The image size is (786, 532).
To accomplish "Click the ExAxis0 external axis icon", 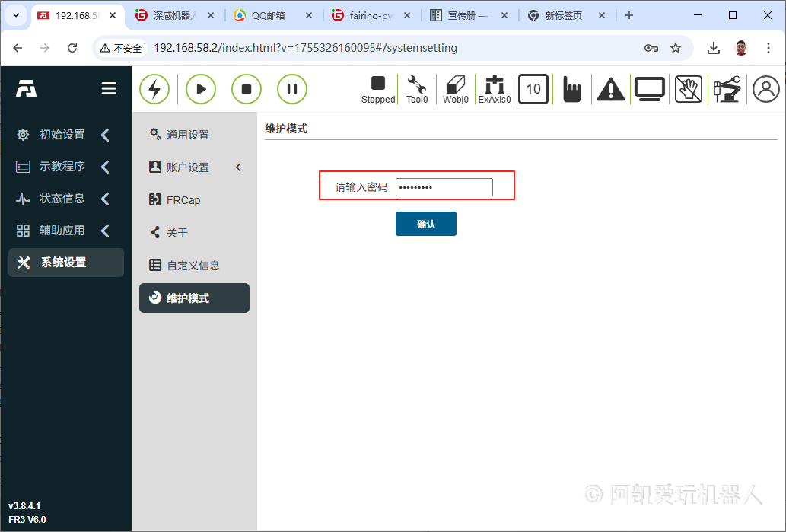I will click(x=495, y=89).
